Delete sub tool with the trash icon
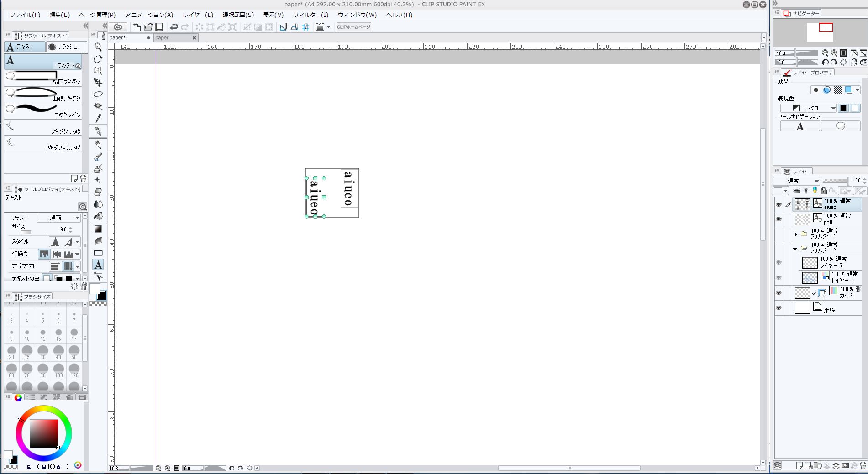868x474 pixels. 83,178
